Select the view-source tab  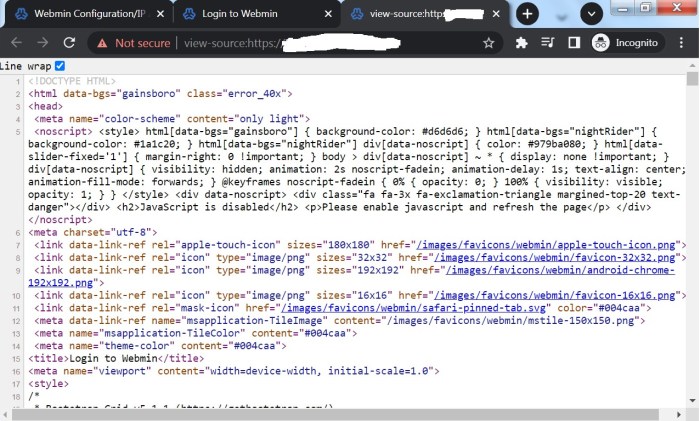tap(424, 14)
